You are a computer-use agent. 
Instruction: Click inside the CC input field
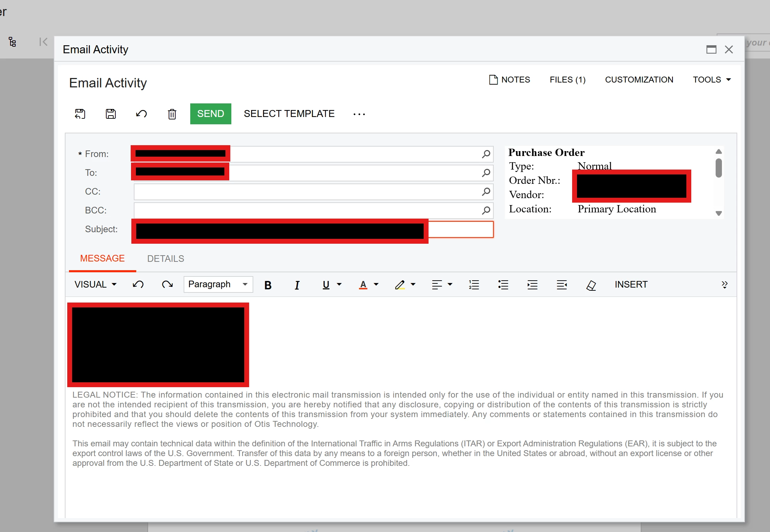point(307,192)
